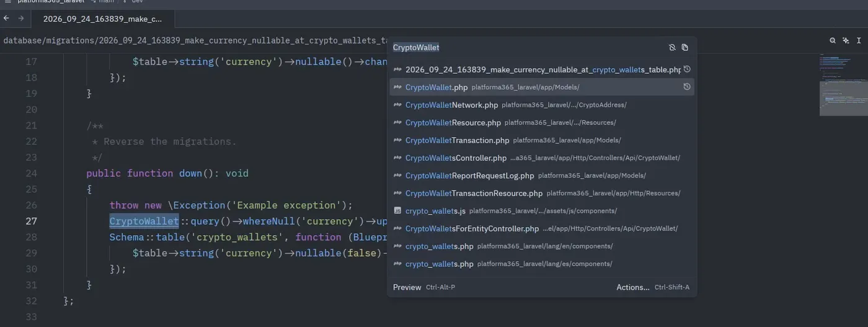The image size is (868, 327).
Task: Click the code minimap on the right
Action: click(x=843, y=85)
